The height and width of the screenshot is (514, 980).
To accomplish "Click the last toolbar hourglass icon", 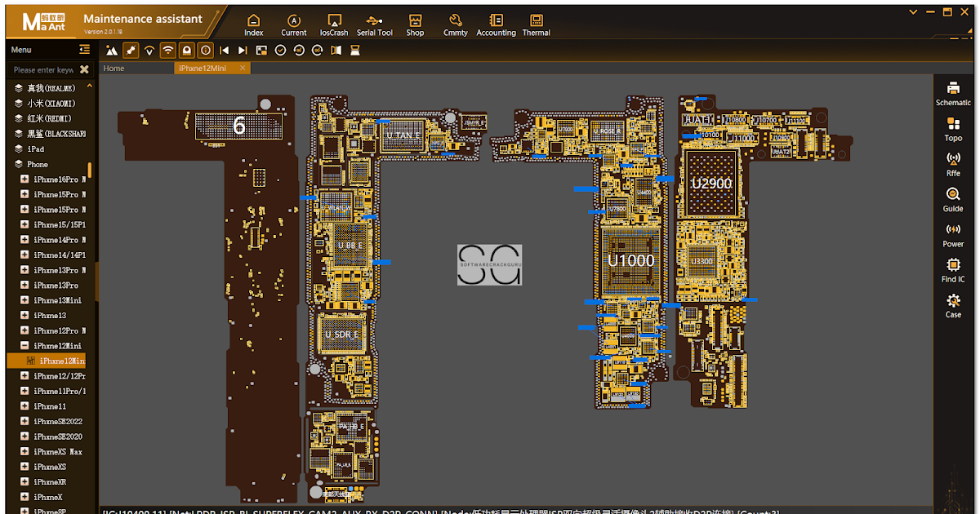I will (354, 50).
